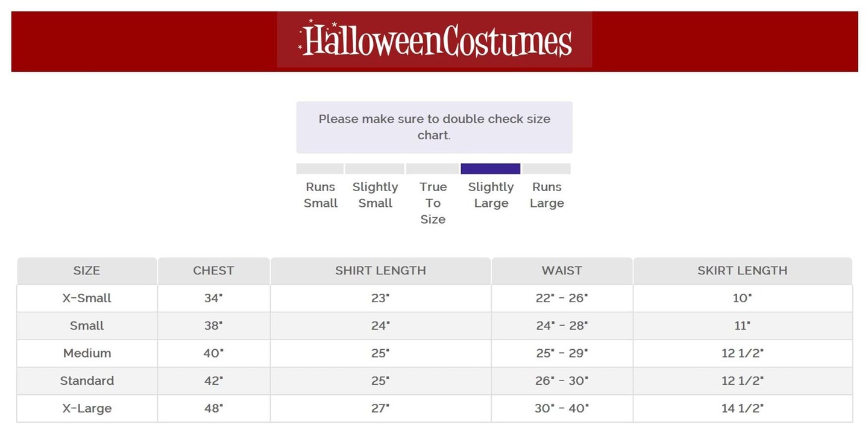Screen dimensions: 868x439
Task: Click the X-Large size row label
Action: coord(87,408)
